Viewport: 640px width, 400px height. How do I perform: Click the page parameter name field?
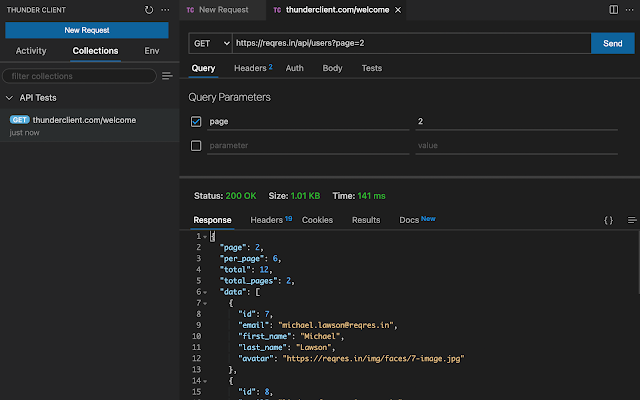308,122
